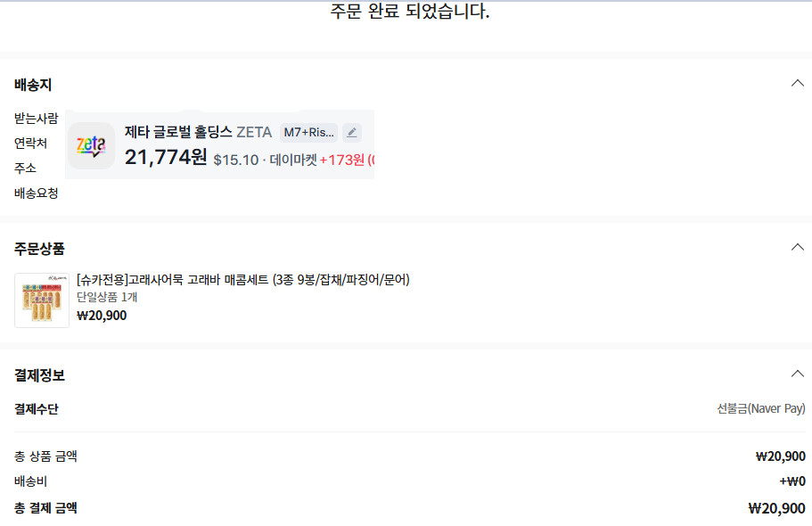The height and width of the screenshot is (526, 812).
Task: Collapse the 배송지 section chevron
Action: (798, 84)
